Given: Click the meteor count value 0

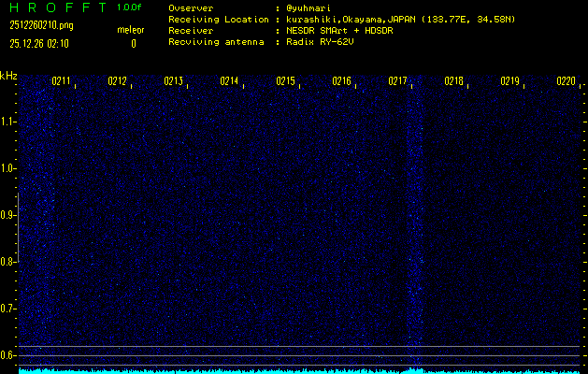Looking at the screenshot, I should pos(134,44).
